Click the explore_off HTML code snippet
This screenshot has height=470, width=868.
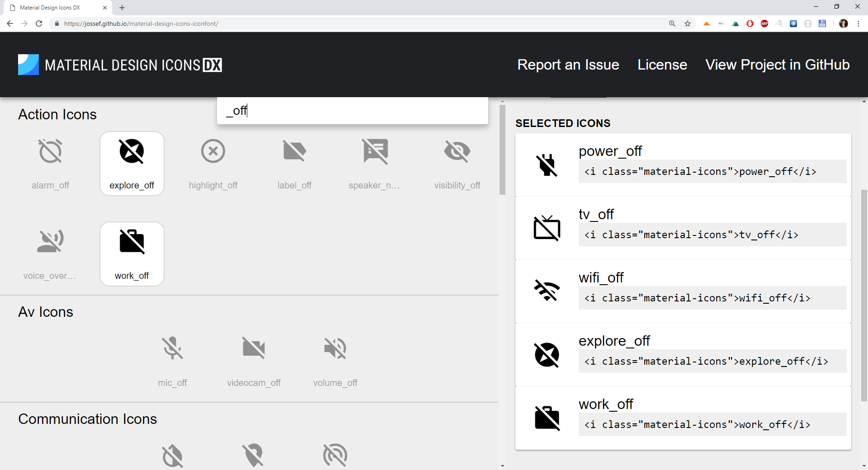pyautogui.click(x=712, y=361)
